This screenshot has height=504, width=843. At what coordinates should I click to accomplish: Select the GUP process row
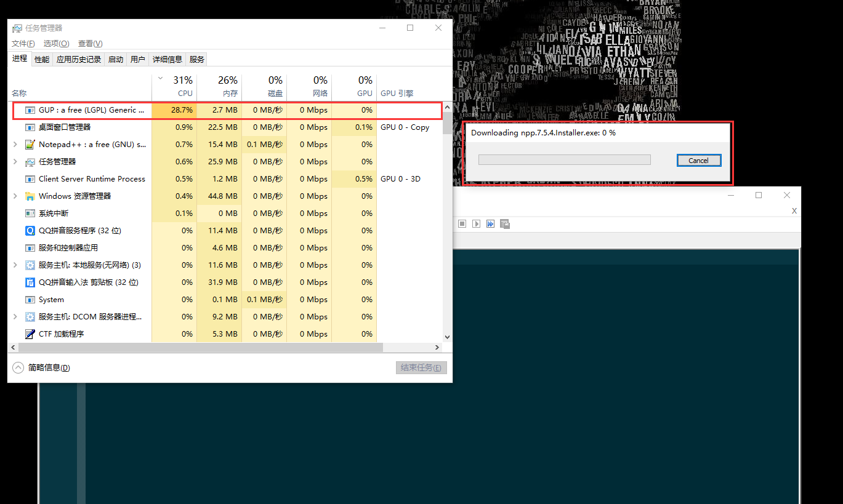click(91, 110)
